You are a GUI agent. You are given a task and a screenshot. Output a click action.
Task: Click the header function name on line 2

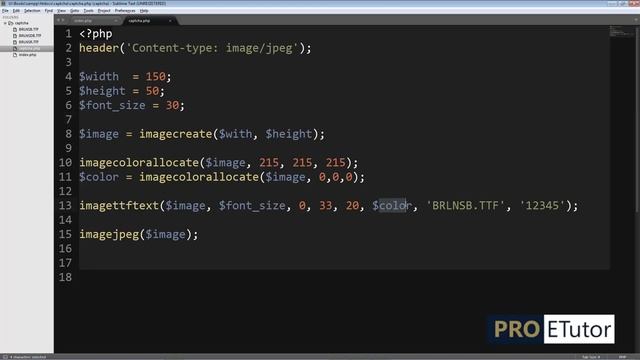point(99,48)
